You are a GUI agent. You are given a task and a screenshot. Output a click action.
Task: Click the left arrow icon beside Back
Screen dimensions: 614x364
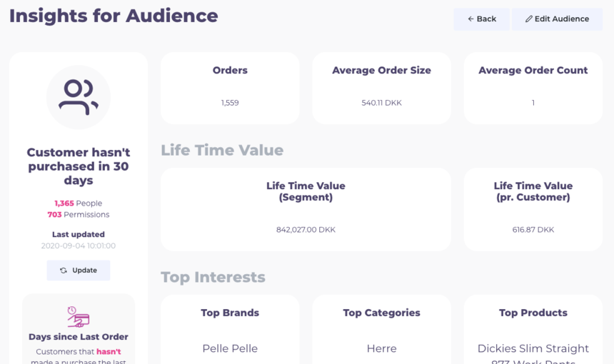tap(470, 19)
